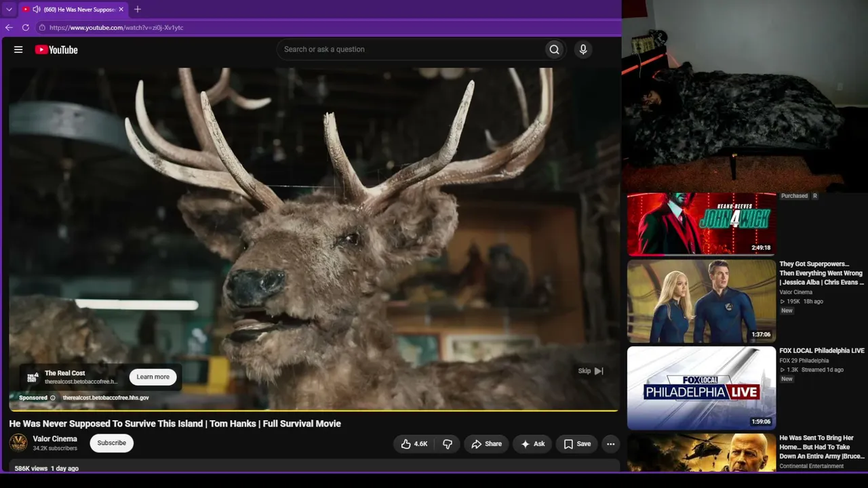Select the video title text

175,424
